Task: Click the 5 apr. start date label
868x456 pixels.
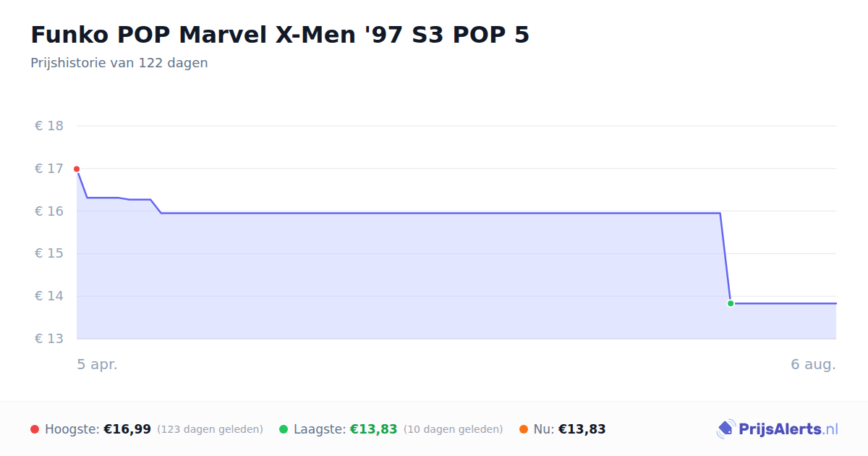Action: 98,365
